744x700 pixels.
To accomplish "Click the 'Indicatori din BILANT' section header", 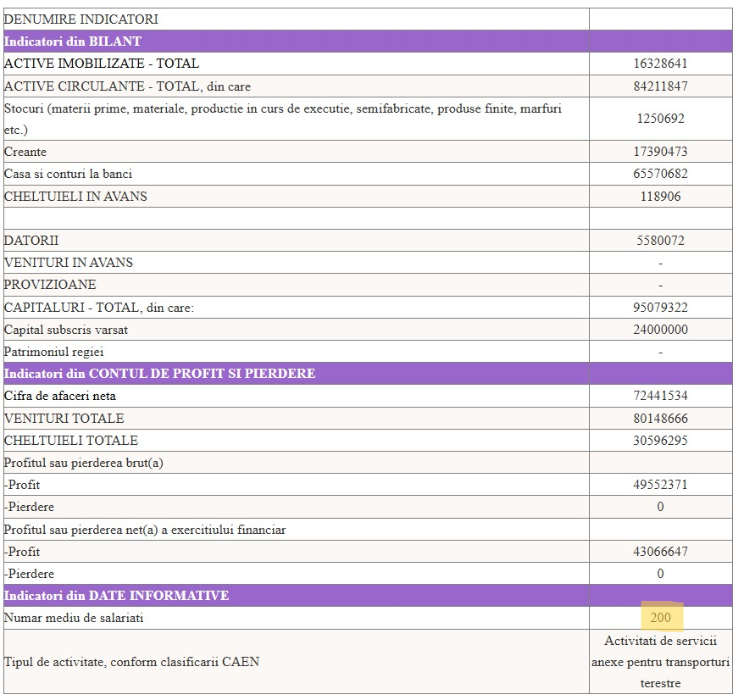I will pos(73,41).
